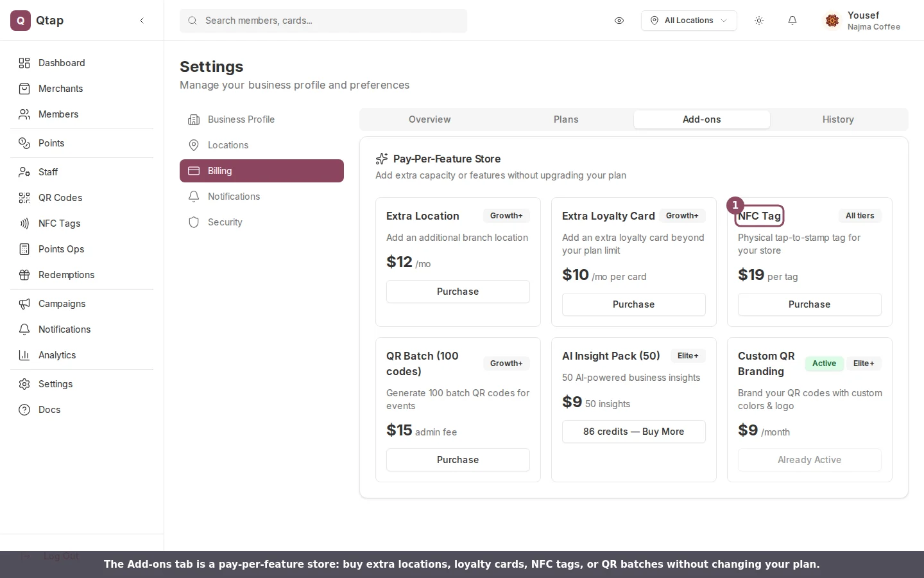This screenshot has height=578, width=924.
Task: Click the Extra Loyalty Card title
Action: [x=608, y=216]
